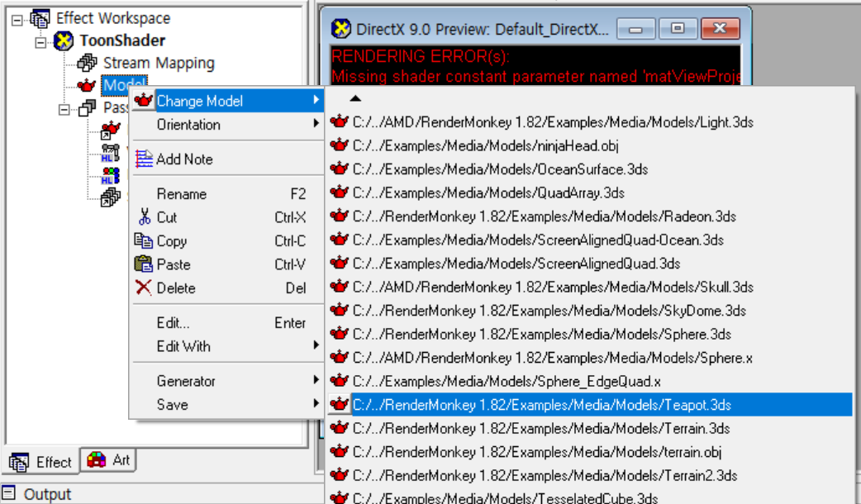
Task: Select the Sphere_EdgeQuad.x model
Action: coord(588,382)
